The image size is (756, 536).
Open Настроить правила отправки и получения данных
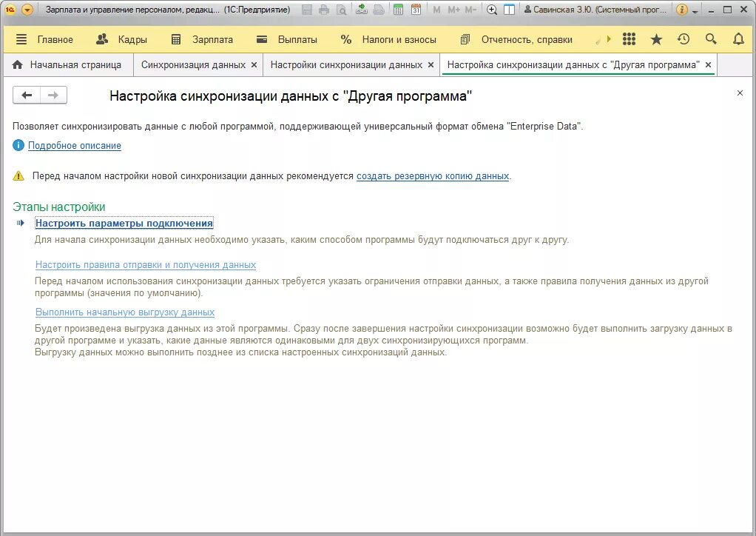click(x=146, y=265)
